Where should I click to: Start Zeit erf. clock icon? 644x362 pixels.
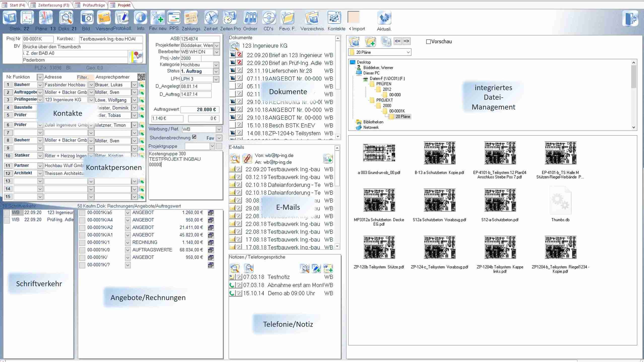[211, 18]
